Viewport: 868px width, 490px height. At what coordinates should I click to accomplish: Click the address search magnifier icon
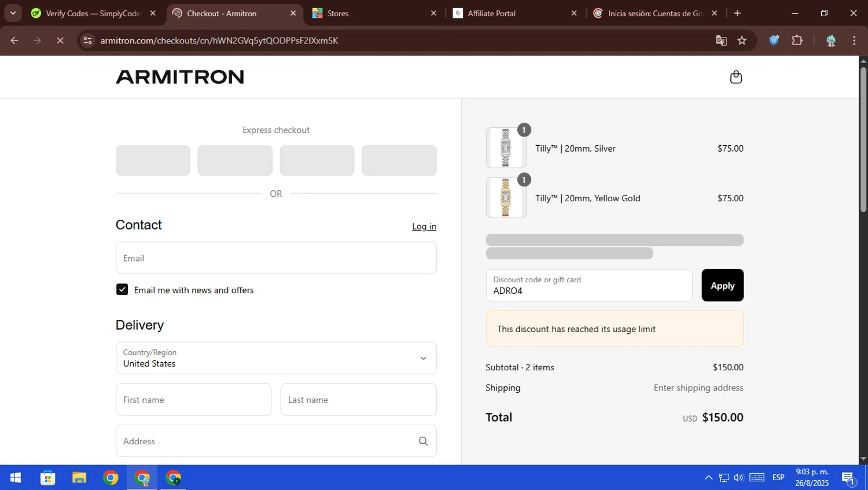tap(423, 441)
